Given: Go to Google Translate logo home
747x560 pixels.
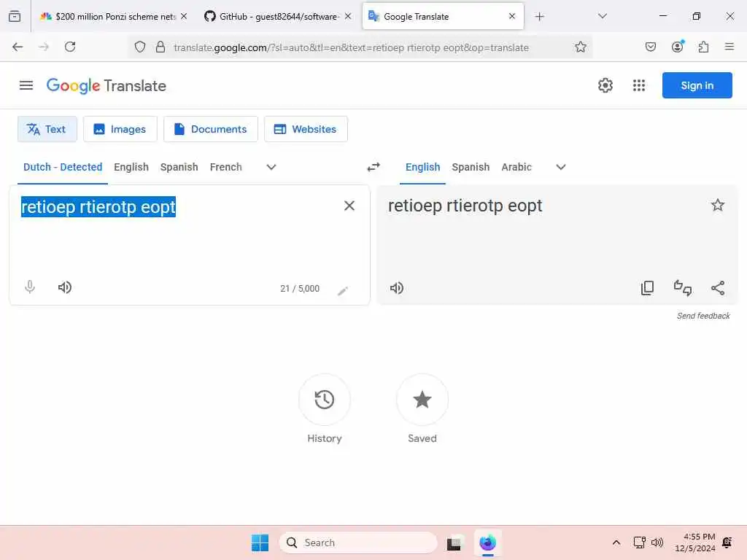Looking at the screenshot, I should pos(107,86).
